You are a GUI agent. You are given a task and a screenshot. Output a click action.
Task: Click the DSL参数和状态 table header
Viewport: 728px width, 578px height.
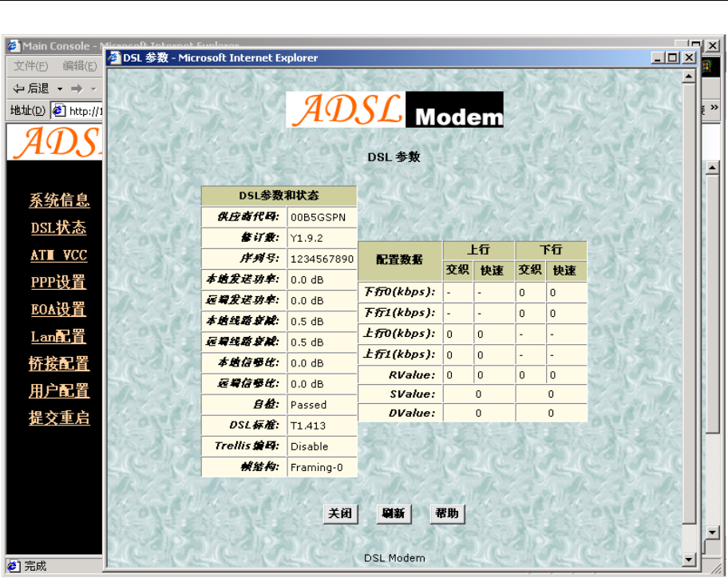(x=279, y=196)
